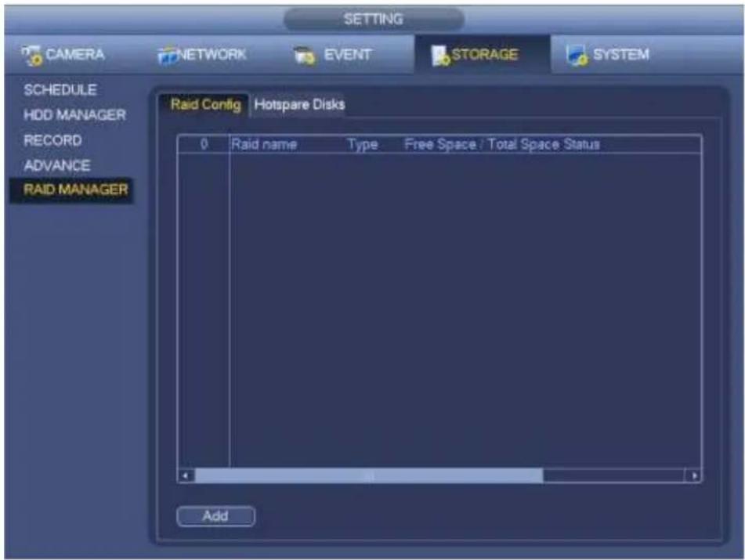Image resolution: width=745 pixels, height=560 pixels.
Task: Open the EVENT settings label
Action: [x=347, y=54]
